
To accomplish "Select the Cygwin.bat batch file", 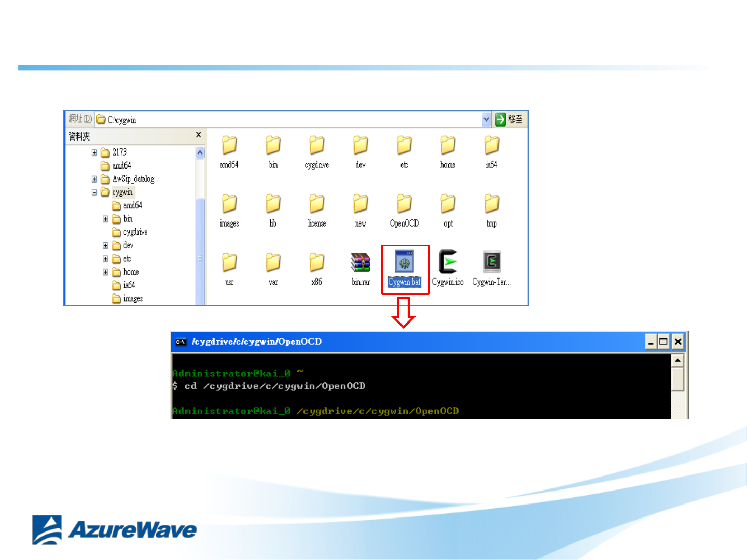I will tap(404, 262).
